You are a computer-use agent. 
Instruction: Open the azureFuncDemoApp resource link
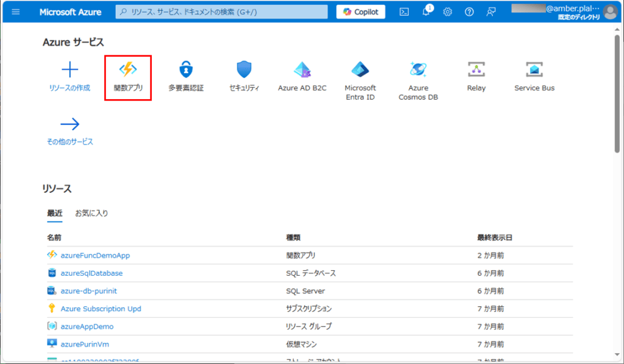(x=95, y=255)
